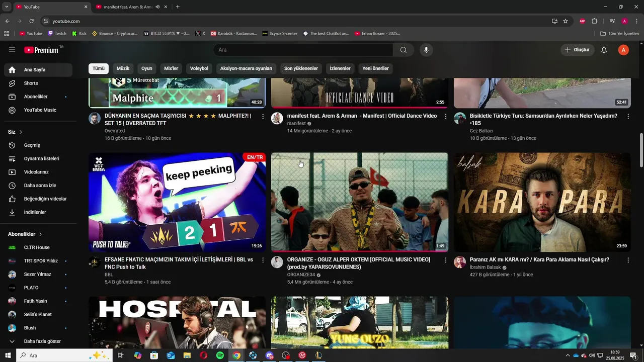The width and height of the screenshot is (644, 362).
Task: Open the Windows Start menu
Action: (x=8, y=355)
